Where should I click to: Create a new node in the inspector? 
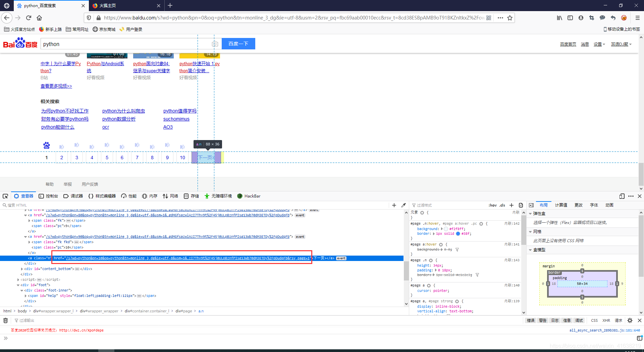point(394,205)
